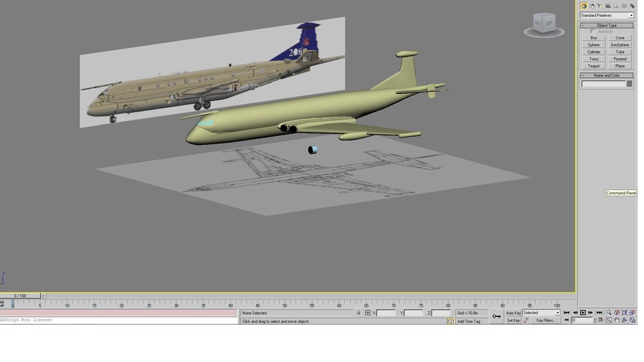Image resolution: width=644 pixels, height=362 pixels.
Task: Open the object color swatch
Action: 629,83
